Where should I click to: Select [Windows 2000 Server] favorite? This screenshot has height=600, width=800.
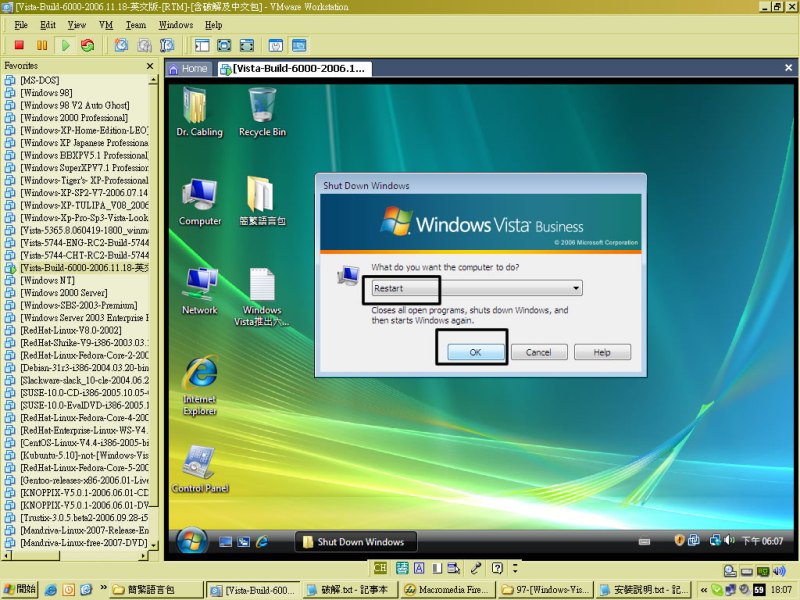[64, 293]
